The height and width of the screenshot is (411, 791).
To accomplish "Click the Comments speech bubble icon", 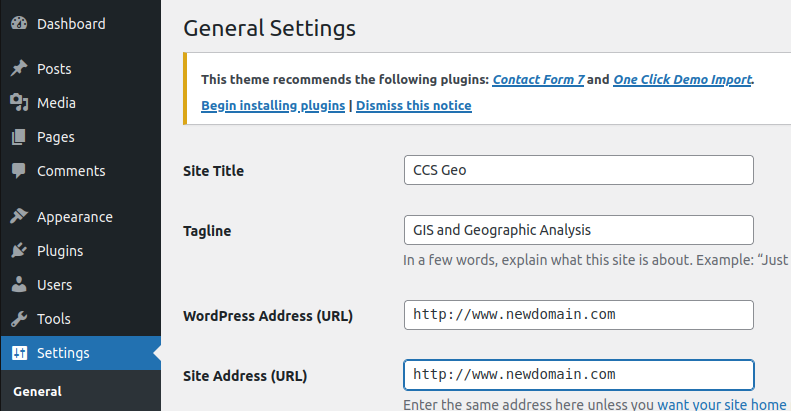I will click(x=19, y=171).
